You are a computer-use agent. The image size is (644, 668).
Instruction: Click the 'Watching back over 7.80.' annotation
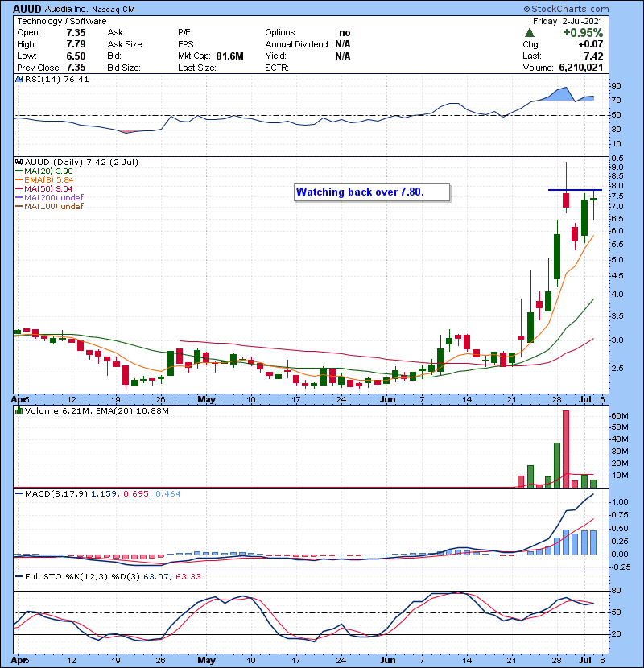click(x=372, y=192)
